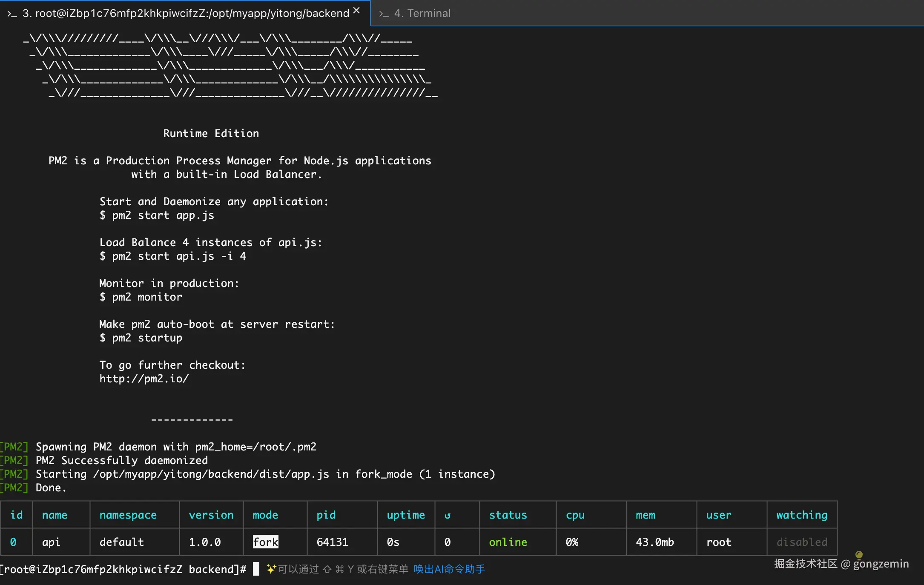Screen dimensions: 924x585
Task: Click the lightbulb hint icon
Action: (859, 555)
